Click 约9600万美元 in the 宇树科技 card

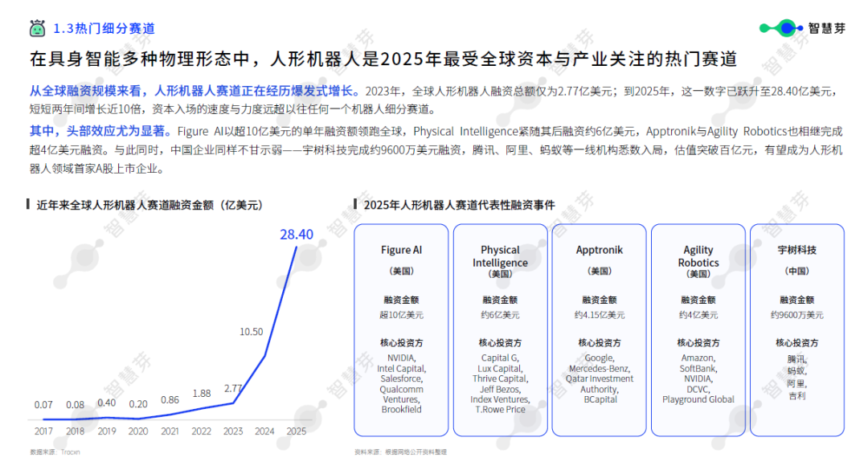(797, 315)
